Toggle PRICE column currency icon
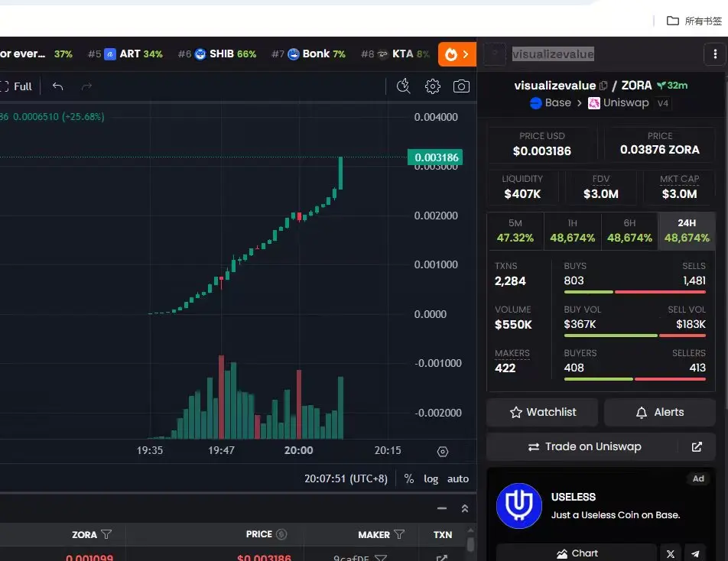The width and height of the screenshot is (728, 561). 281,534
